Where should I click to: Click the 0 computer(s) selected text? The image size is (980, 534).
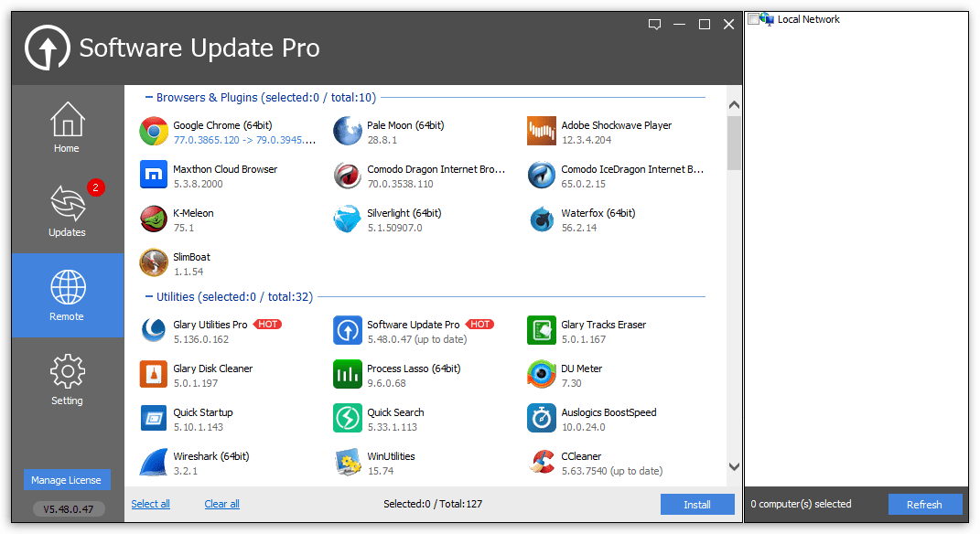tap(802, 504)
